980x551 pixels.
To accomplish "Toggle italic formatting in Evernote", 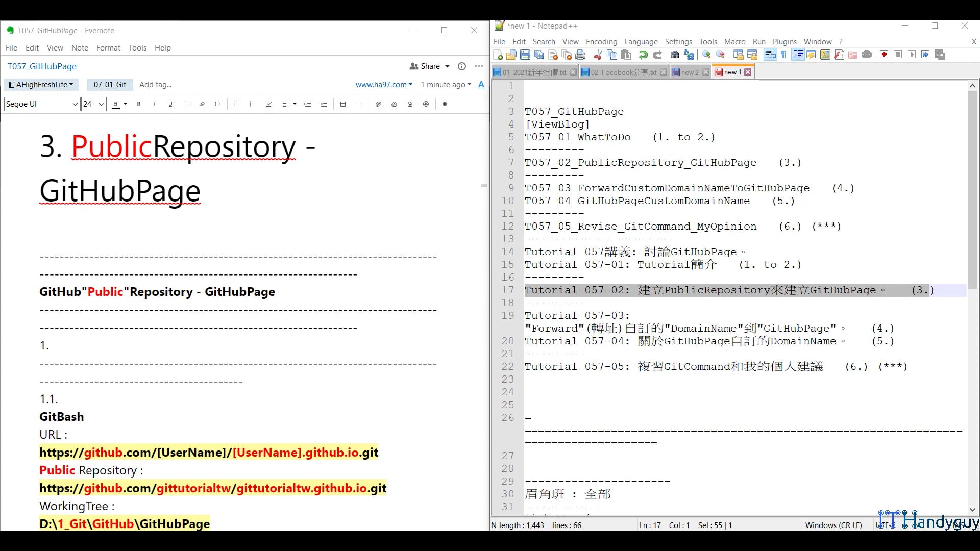I will coord(154,104).
